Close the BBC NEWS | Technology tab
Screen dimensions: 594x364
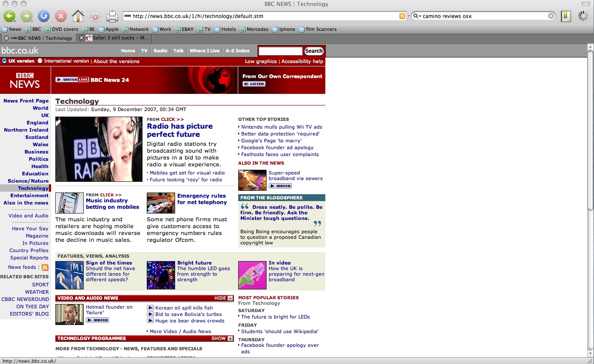click(6, 38)
